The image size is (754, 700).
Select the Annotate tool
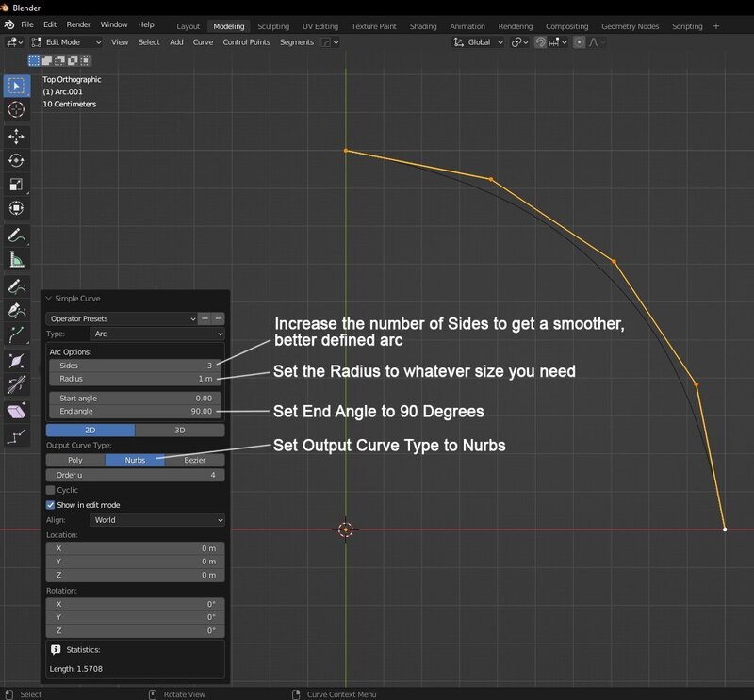click(x=16, y=235)
